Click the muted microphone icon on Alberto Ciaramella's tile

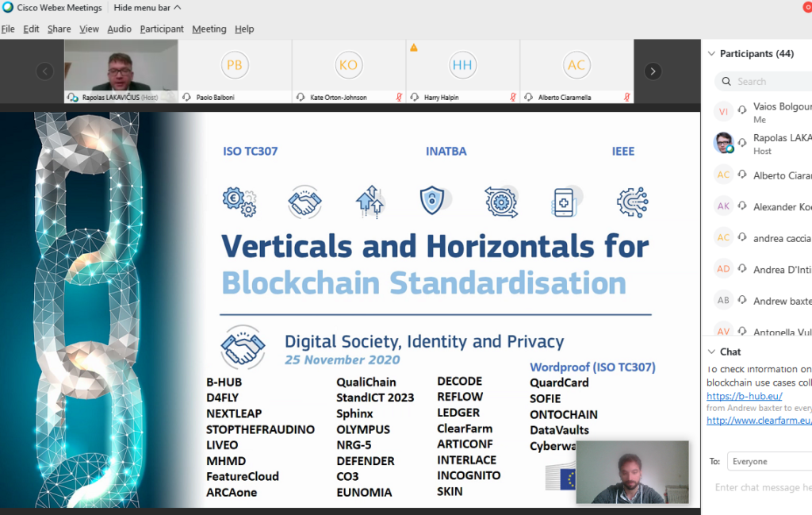click(x=627, y=97)
